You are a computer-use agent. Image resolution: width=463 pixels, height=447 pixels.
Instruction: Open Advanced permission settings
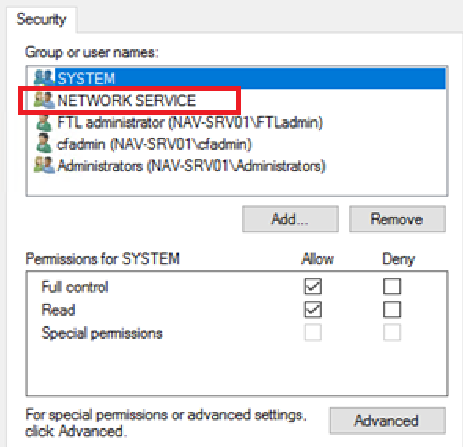[x=387, y=421]
